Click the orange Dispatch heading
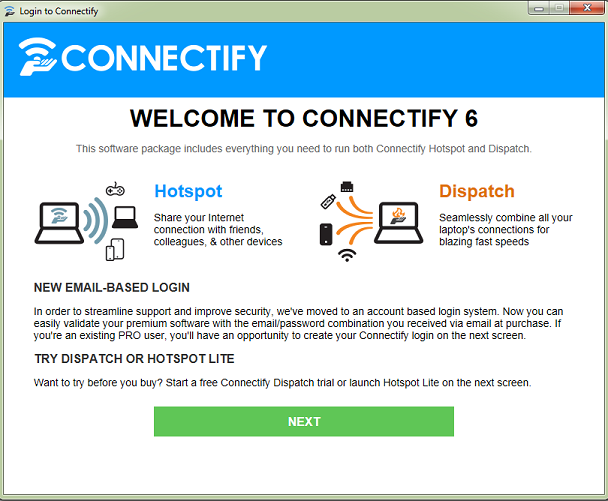The width and height of the screenshot is (608, 501). 477,191
